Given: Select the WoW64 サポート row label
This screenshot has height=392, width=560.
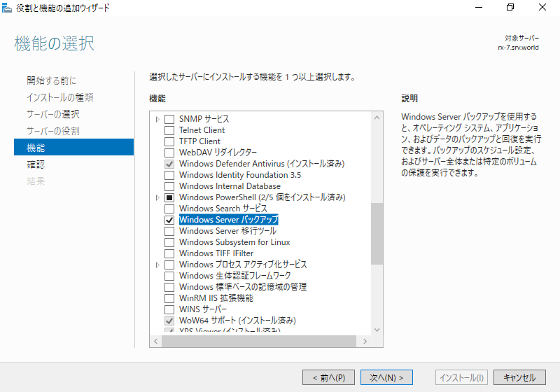Looking at the screenshot, I should click(237, 320).
